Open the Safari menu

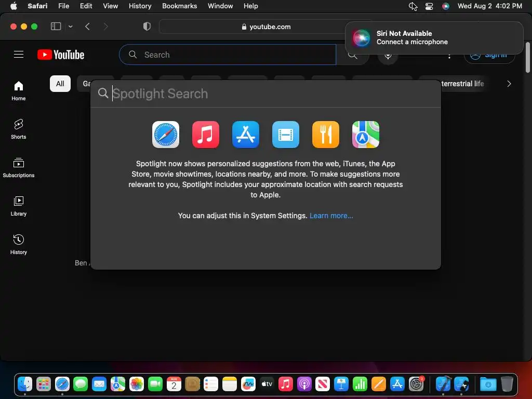(37, 6)
